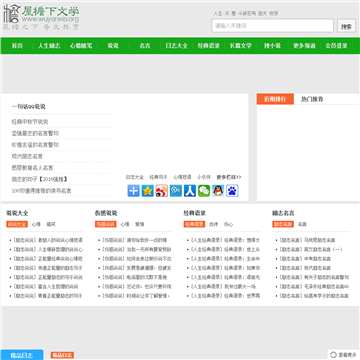Screen dimensions: 360x360
Task: Open the 首页 navigation item
Action: 17,46
